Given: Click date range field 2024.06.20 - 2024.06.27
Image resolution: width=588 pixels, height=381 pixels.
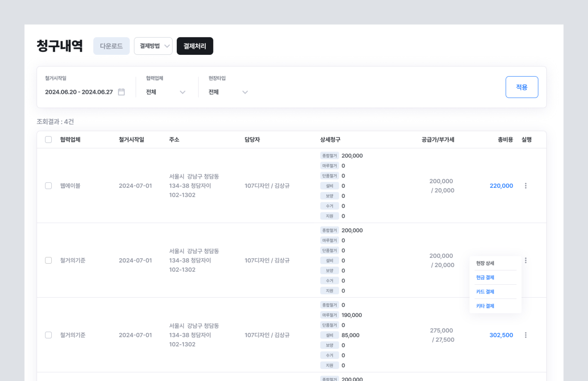Looking at the screenshot, I should [x=79, y=92].
